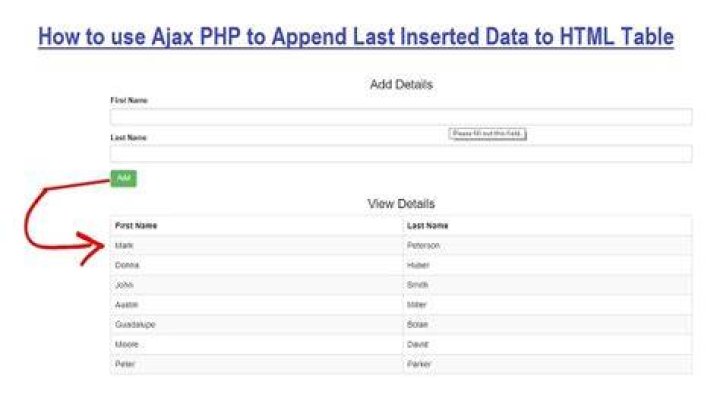This screenshot has width=720, height=407.
Task: Select the Guadalupe table cell
Action: click(x=256, y=324)
